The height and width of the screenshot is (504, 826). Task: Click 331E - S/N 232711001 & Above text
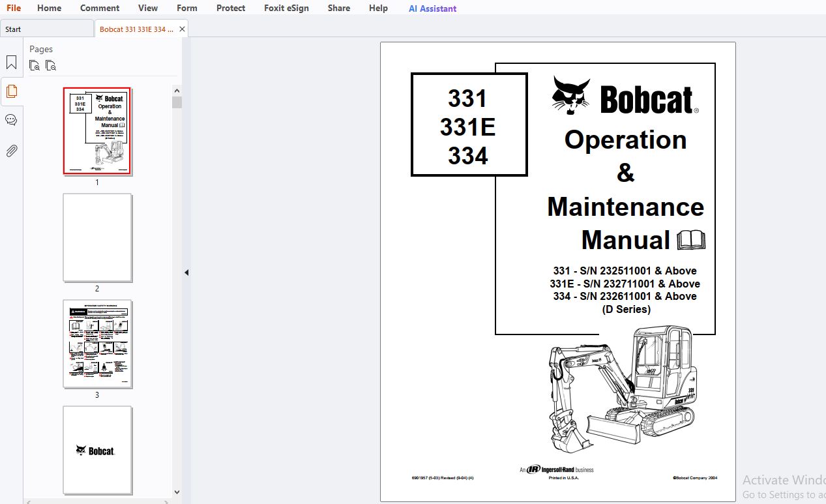tap(625, 284)
